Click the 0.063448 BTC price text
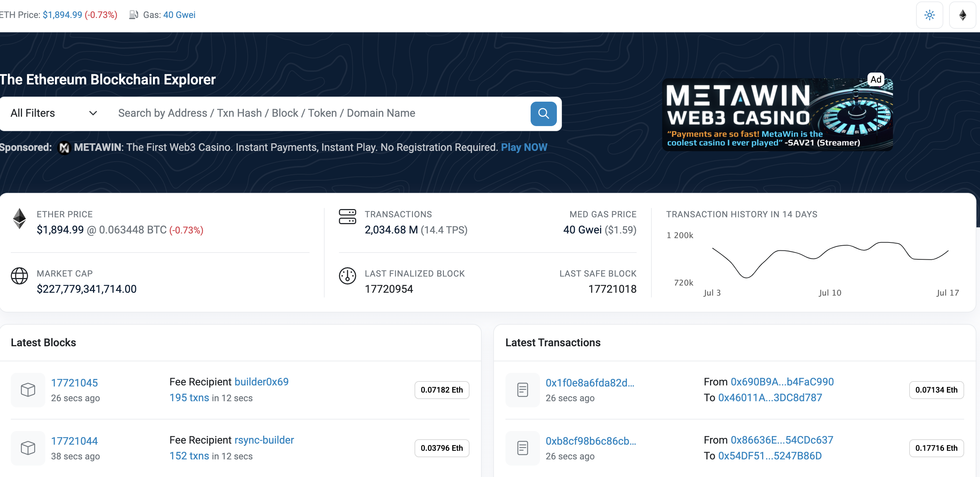Screen dimensions: 980x477 (133, 230)
